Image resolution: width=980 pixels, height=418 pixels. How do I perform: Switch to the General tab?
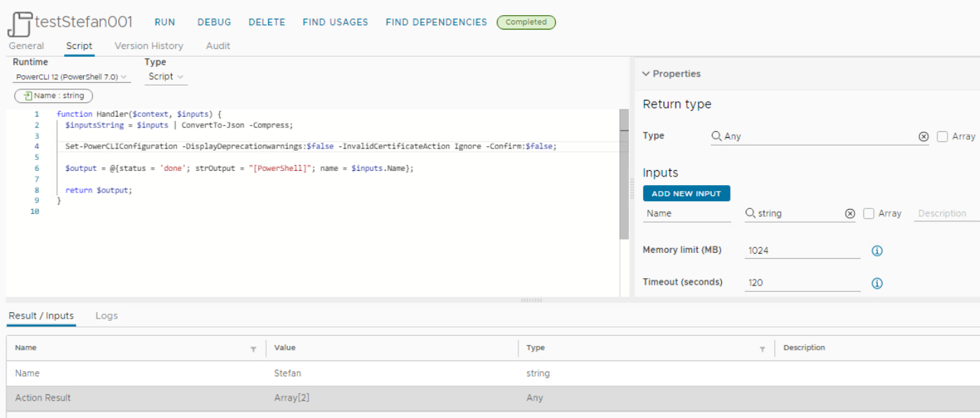[x=27, y=45]
